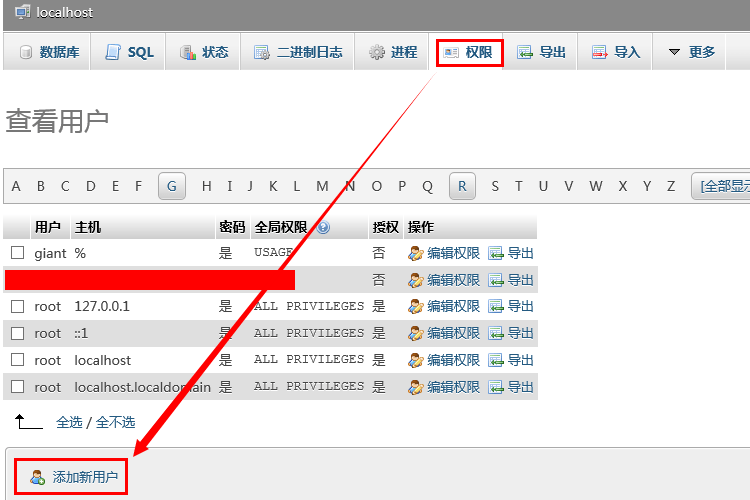Open the 二进制日志 tab
The width and height of the screenshot is (750, 500).
pyautogui.click(x=298, y=52)
